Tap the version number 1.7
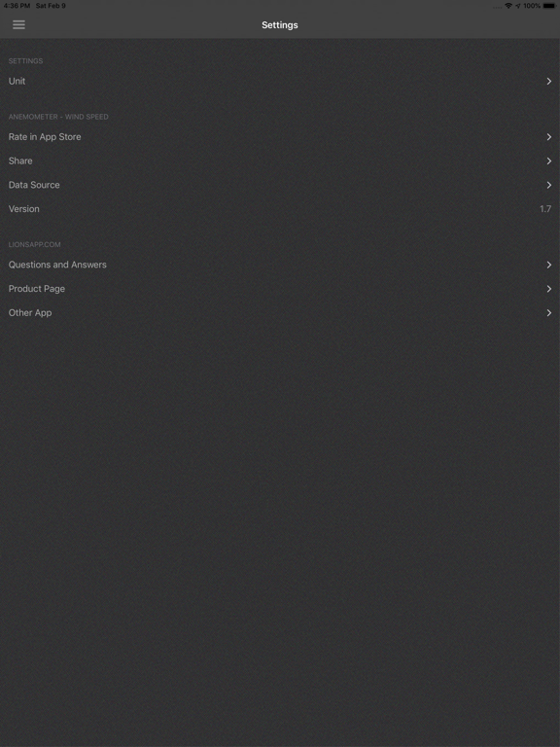The height and width of the screenshot is (747, 560). pyautogui.click(x=545, y=209)
